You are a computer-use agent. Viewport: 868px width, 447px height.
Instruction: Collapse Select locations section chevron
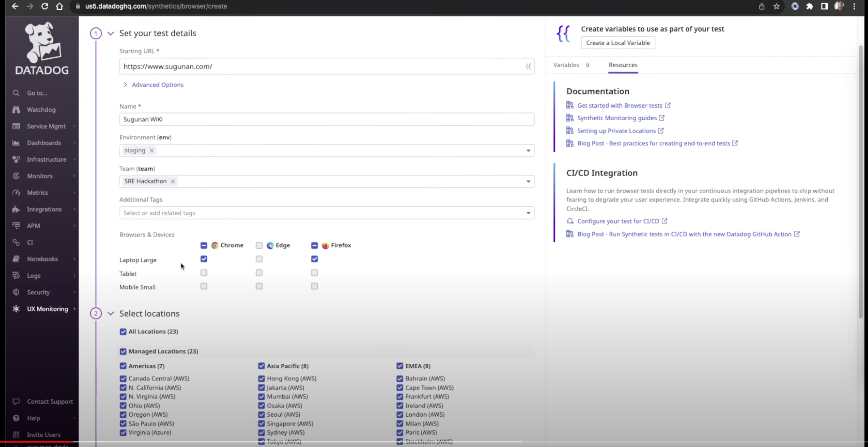coord(110,314)
